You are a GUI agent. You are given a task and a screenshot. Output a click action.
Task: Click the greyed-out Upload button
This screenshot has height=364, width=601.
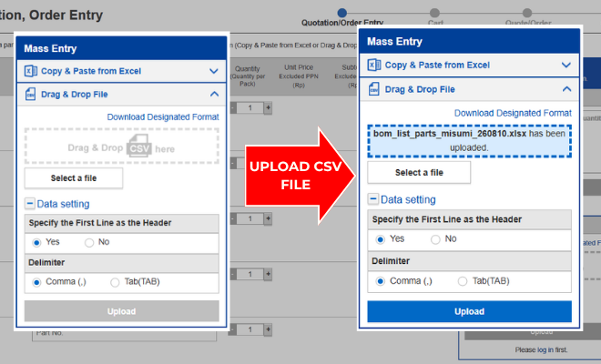[x=121, y=311]
